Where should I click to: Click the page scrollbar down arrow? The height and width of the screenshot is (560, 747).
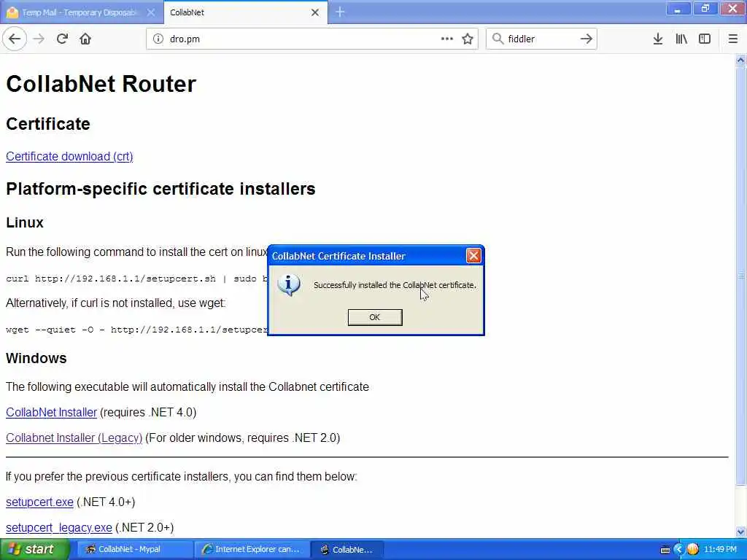click(740, 532)
